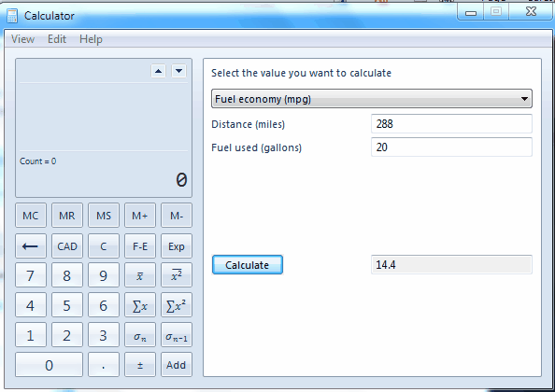Click the history up arrow
555x392 pixels.
click(x=158, y=71)
